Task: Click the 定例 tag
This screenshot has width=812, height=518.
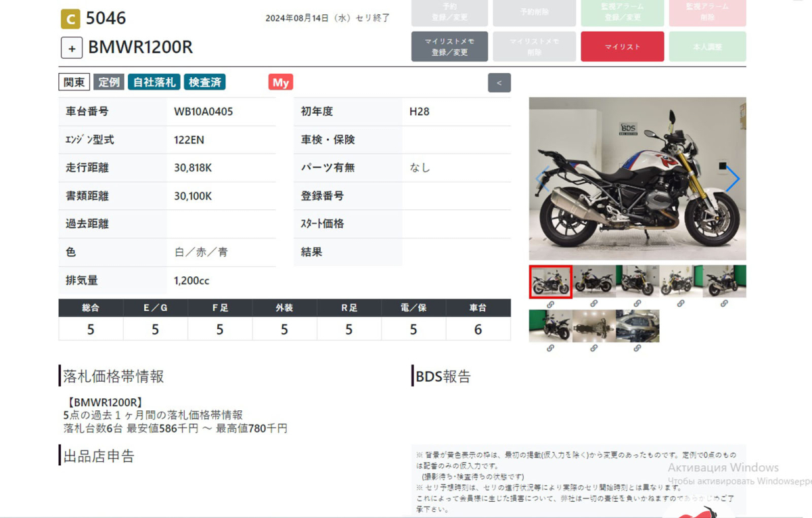Action: 109,83
